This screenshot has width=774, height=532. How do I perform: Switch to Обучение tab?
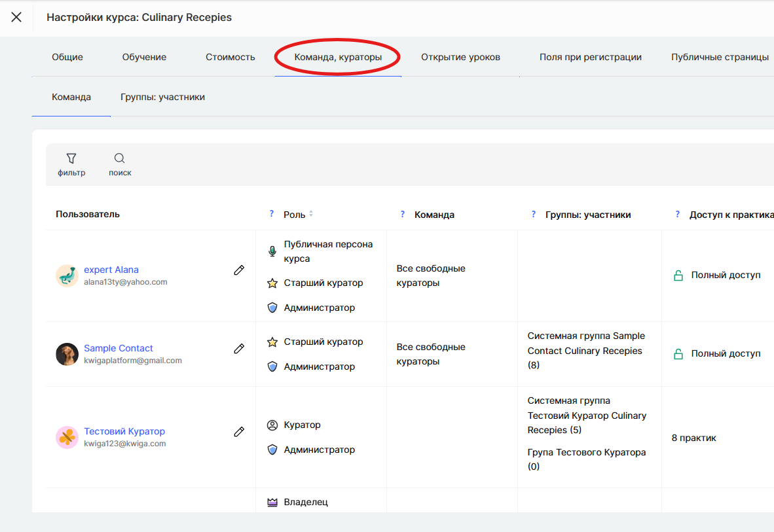click(144, 57)
